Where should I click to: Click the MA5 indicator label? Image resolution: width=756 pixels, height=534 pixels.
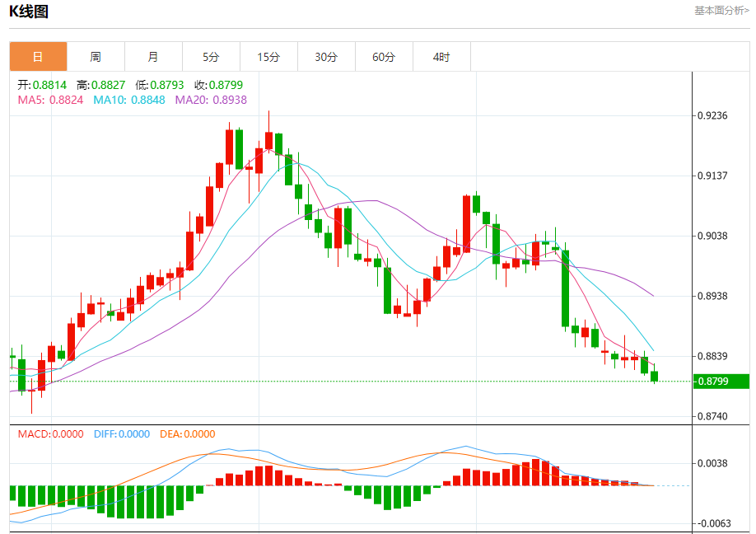50,100
